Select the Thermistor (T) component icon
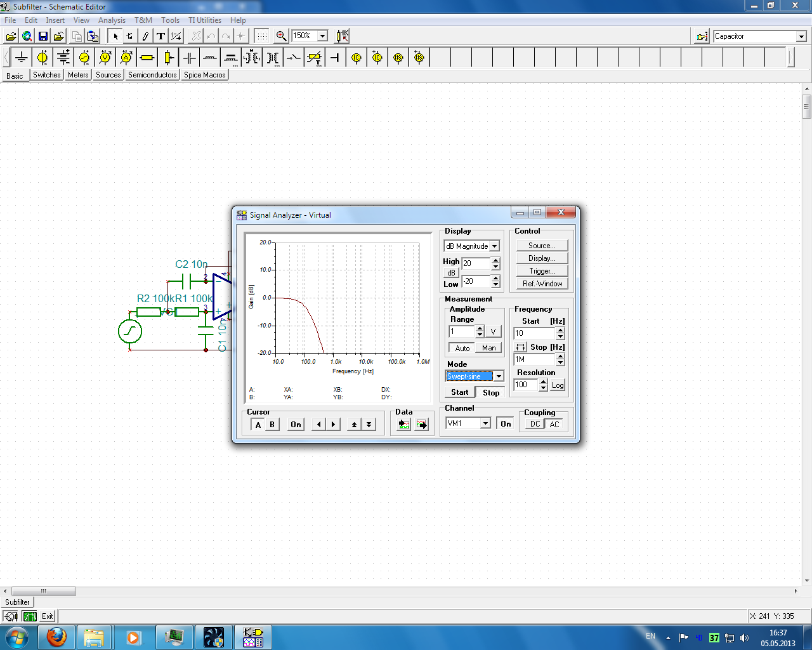 coord(315,58)
